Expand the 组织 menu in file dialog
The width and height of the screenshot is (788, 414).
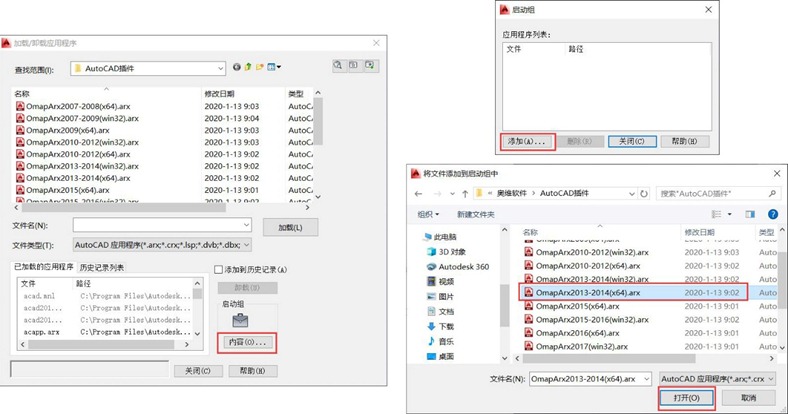coord(428,215)
